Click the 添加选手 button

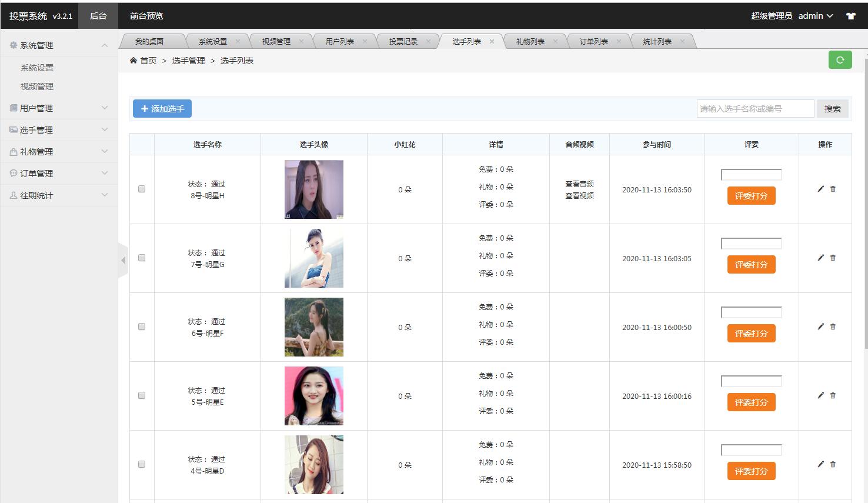pos(162,109)
